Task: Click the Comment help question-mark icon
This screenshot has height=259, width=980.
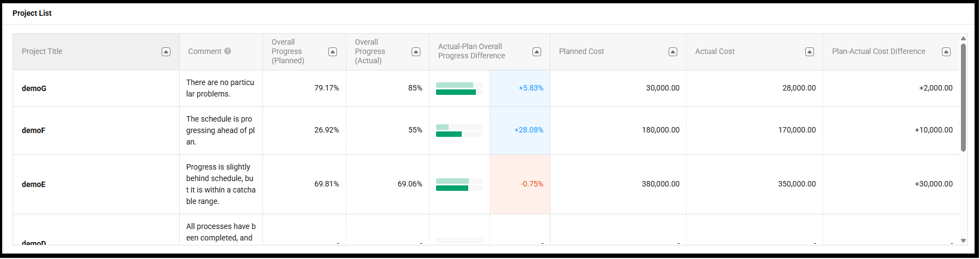Action: [x=228, y=51]
